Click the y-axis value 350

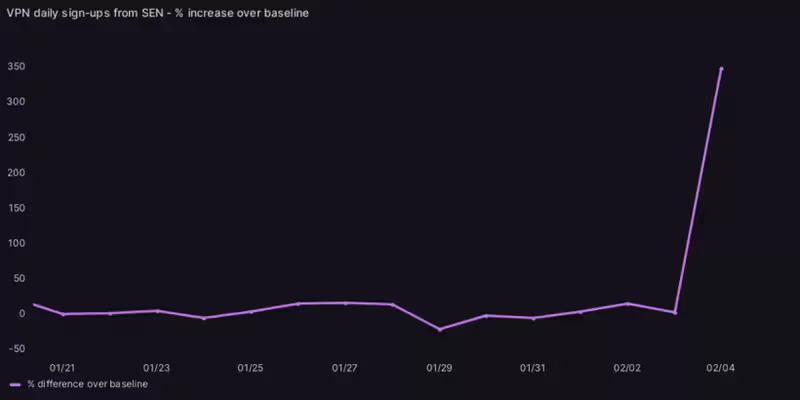[x=16, y=67]
